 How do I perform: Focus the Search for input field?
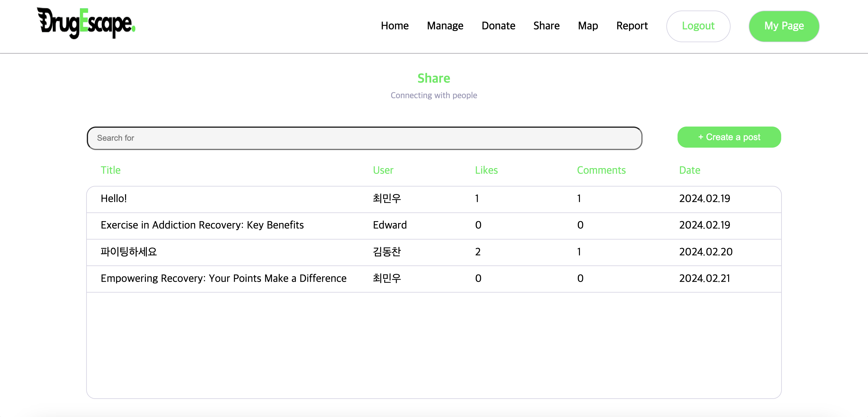[x=364, y=138]
